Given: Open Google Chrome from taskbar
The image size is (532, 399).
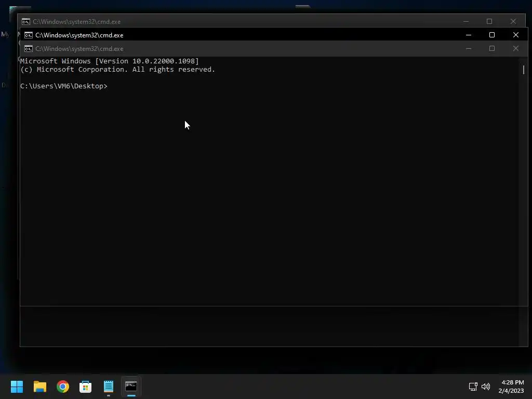Looking at the screenshot, I should click(x=63, y=387).
